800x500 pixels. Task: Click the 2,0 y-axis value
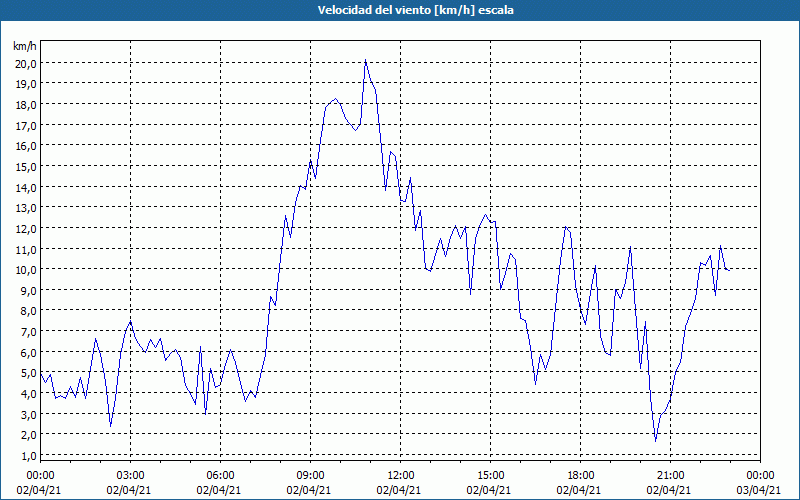28,435
